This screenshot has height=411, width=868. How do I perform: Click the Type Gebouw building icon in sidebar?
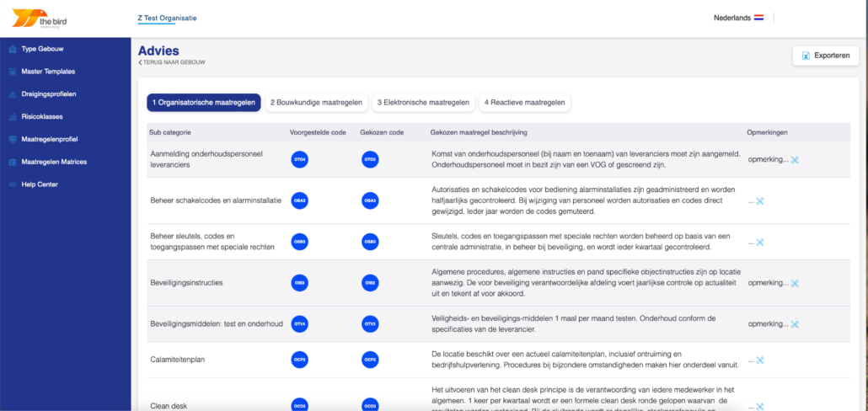tap(12, 49)
